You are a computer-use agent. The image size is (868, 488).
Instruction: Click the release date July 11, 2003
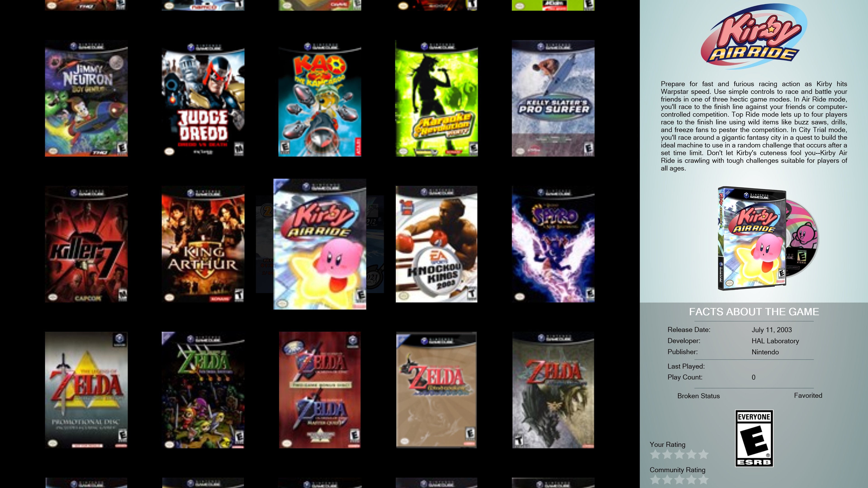coord(772,330)
